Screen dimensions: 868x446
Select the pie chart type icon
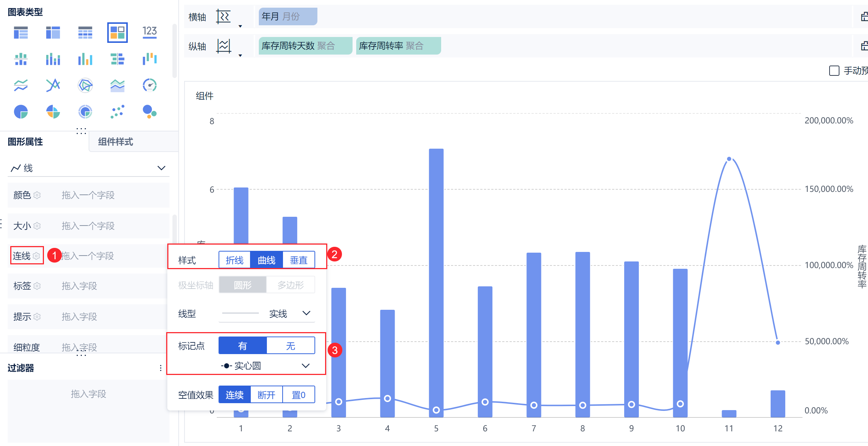[x=21, y=112]
